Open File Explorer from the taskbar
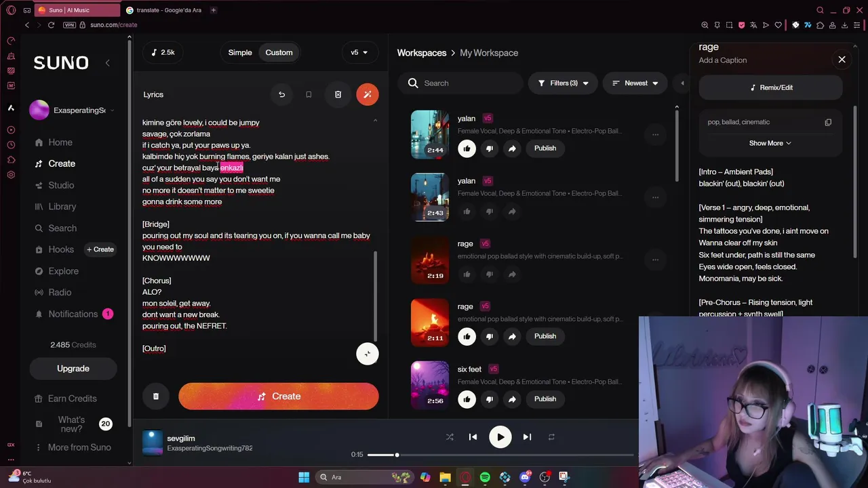The height and width of the screenshot is (488, 868). point(445,477)
